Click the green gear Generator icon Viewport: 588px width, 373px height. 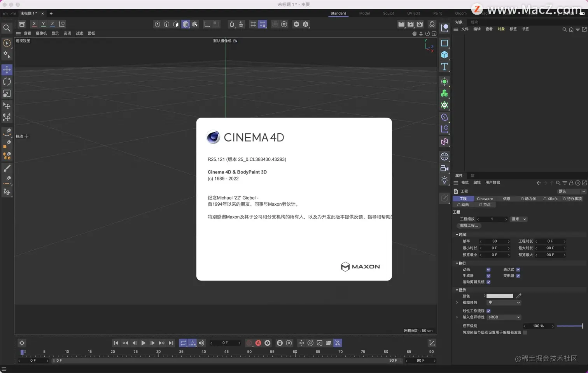pos(444,105)
